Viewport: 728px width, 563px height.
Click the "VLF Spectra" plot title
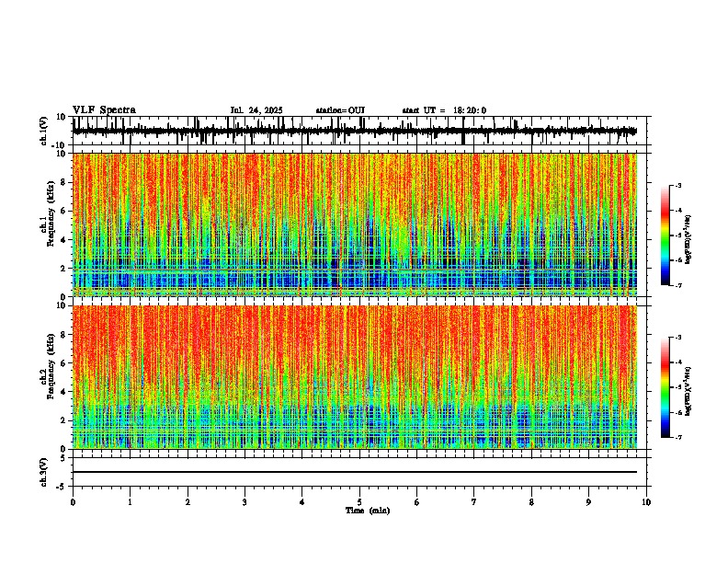(105, 110)
